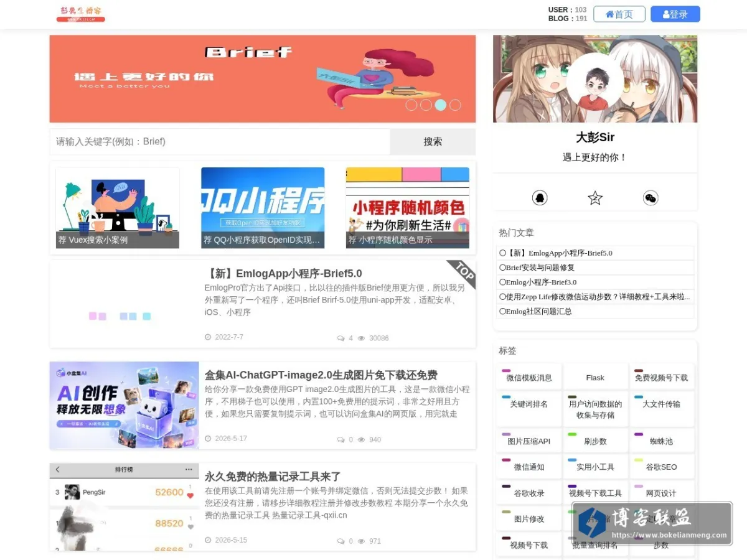Open the QQ小程序获取OpenID recommended thumbnail
747x560 pixels.
(x=263, y=208)
